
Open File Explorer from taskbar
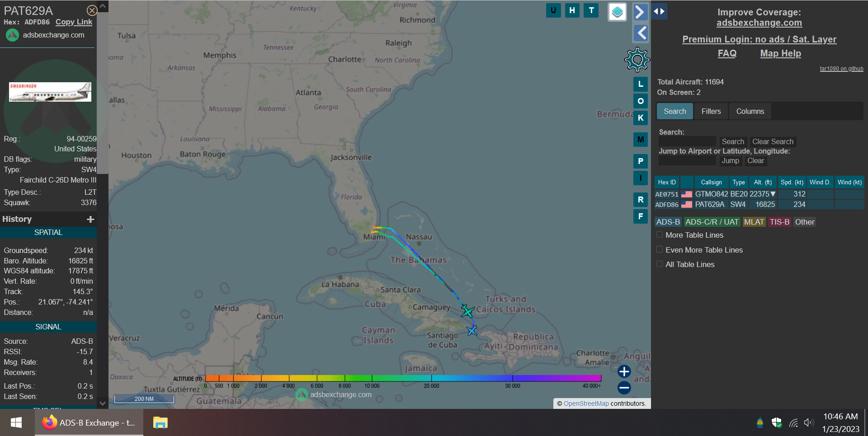[160, 423]
